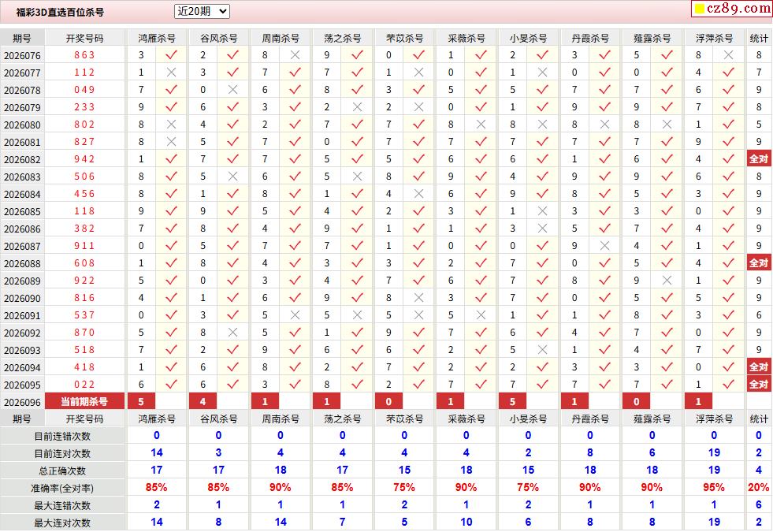Click the top 丹霞杀号 column header
773x532 pixels.
click(x=590, y=38)
